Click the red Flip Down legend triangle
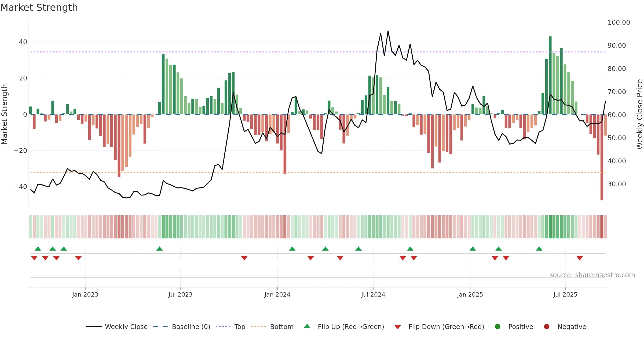This screenshot has height=362, width=644. click(x=398, y=327)
